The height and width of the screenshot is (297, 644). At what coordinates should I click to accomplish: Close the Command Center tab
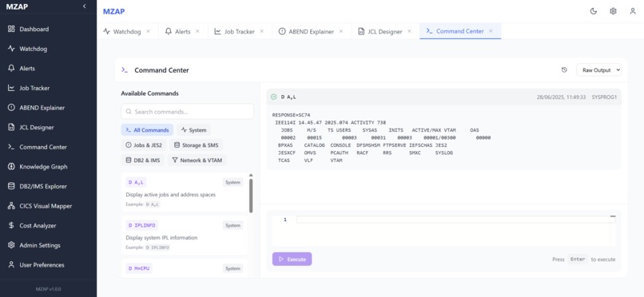point(491,31)
